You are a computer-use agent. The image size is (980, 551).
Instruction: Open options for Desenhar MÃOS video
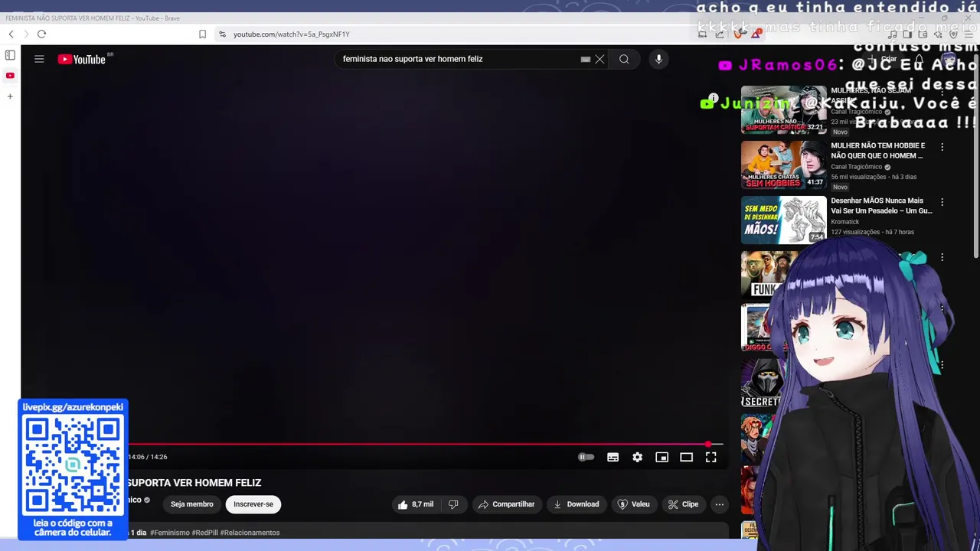pos(942,202)
